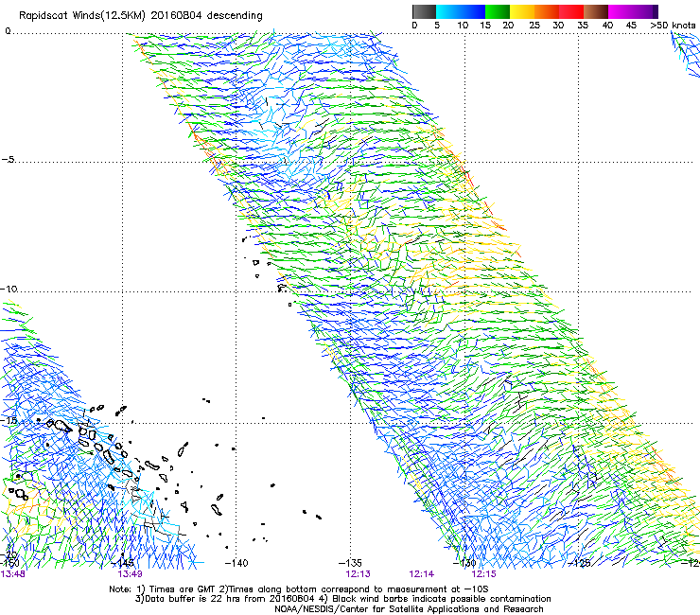Click the magenta 40-45 knots color band
The height and width of the screenshot is (615, 700).
[x=621, y=11]
